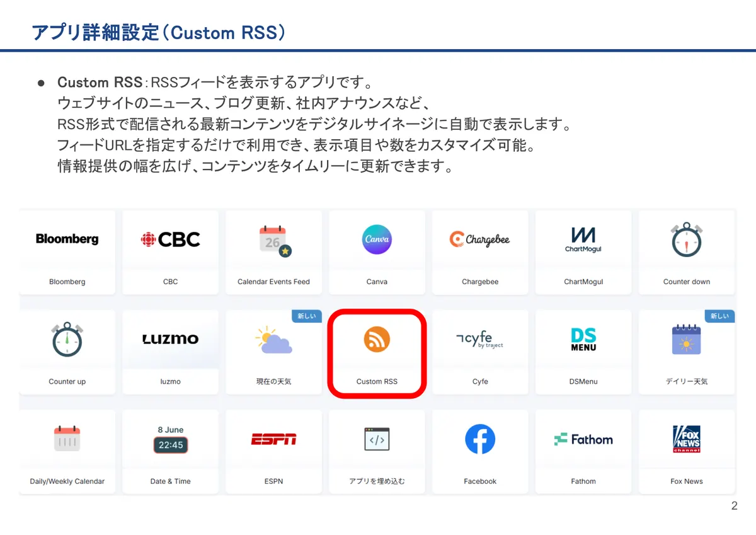Viewport: 756px width, 535px height.
Task: Select the Cyfe by traject logo
Action: (x=480, y=340)
